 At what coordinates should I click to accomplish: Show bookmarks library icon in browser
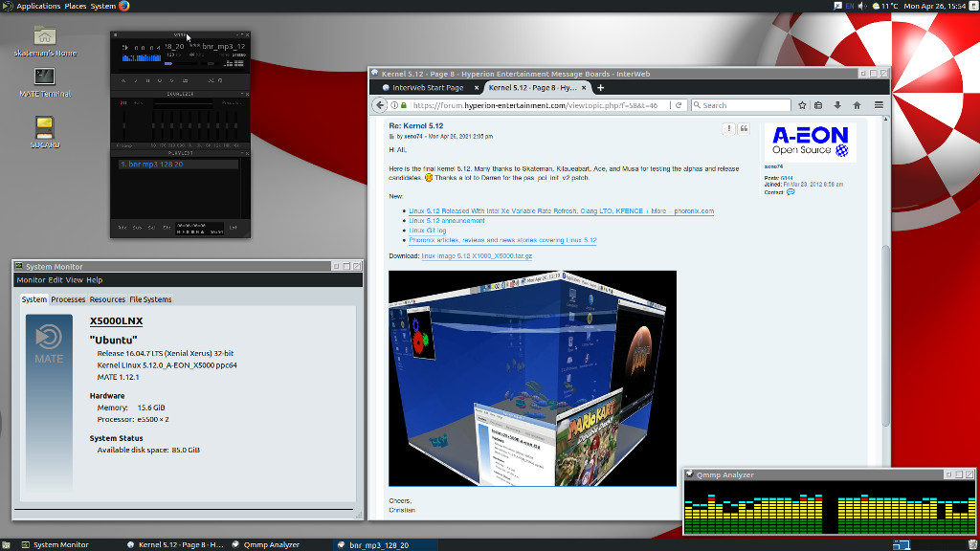818,105
